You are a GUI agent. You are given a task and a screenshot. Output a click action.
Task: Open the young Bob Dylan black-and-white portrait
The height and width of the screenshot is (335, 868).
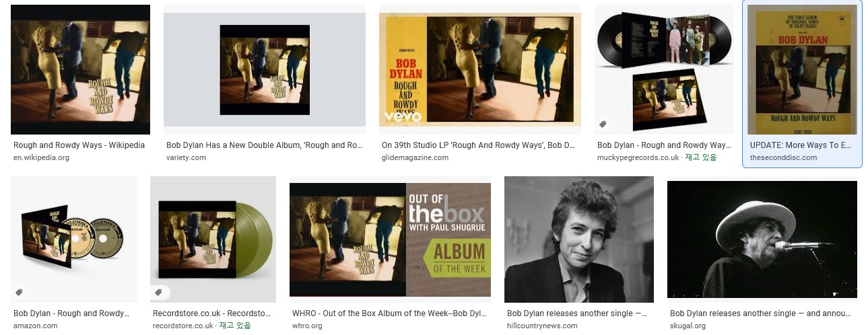pyautogui.click(x=579, y=239)
